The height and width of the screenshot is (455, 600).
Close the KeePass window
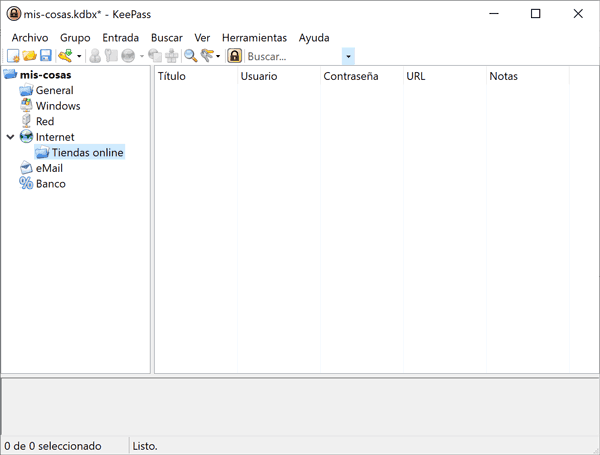click(578, 14)
